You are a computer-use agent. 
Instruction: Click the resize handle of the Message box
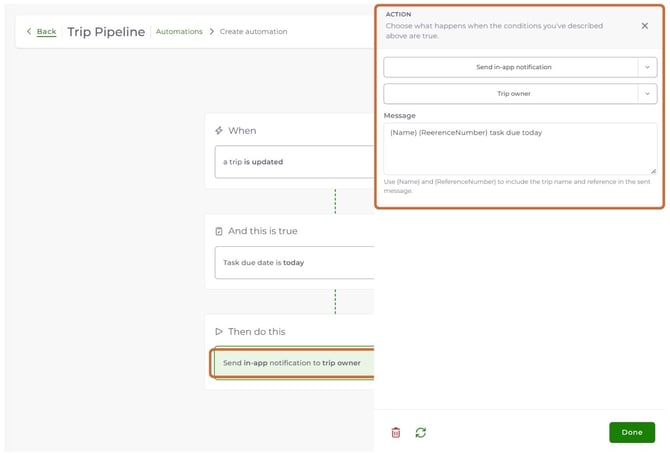coord(653,171)
